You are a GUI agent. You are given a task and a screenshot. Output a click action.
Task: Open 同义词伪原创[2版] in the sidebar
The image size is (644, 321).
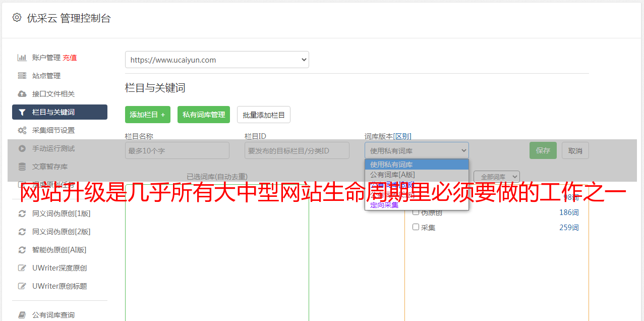[62, 232]
